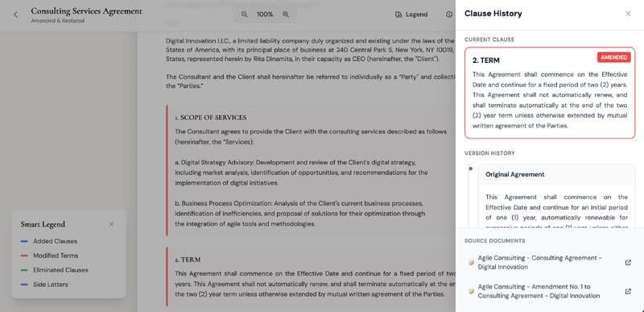
Task: Click the Clause History panel title
Action: 493,14
